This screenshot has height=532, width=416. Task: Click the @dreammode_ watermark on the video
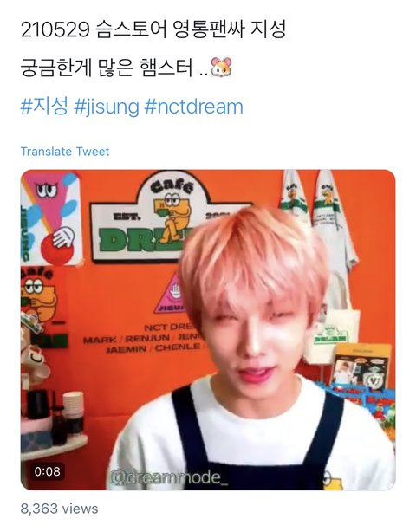click(x=170, y=477)
